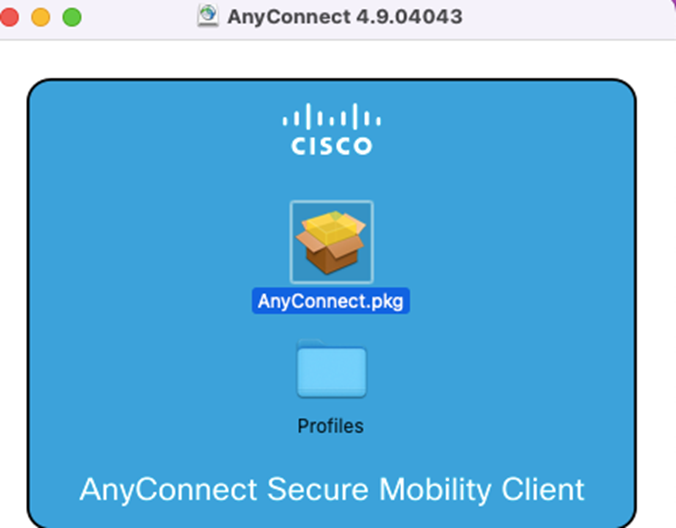Select the Profiles folder name label
This screenshot has width=676, height=528.
331,426
